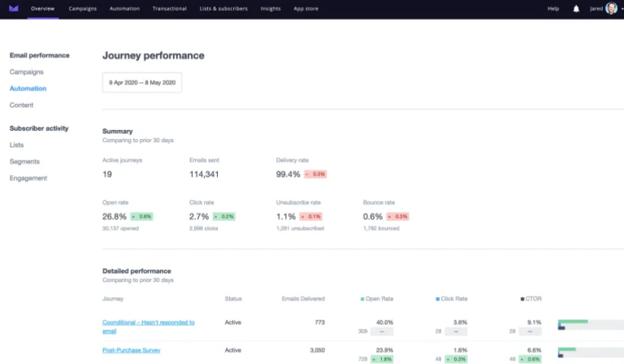Click the Open Rate column header
The height and width of the screenshot is (364, 624).
pyautogui.click(x=377, y=299)
